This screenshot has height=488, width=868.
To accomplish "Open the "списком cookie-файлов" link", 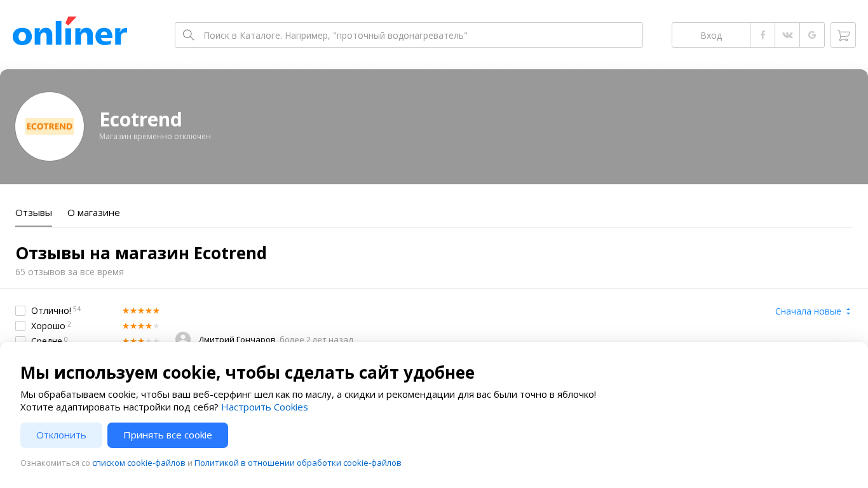I will point(139,463).
